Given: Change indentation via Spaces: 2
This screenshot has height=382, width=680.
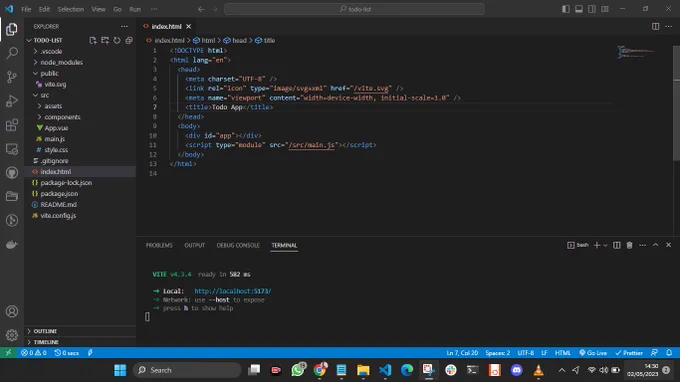Looking at the screenshot, I should tap(497, 353).
